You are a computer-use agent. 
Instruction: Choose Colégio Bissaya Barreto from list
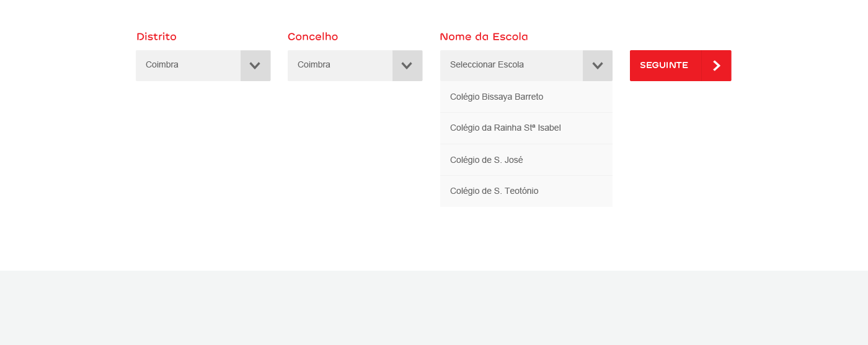point(526,97)
